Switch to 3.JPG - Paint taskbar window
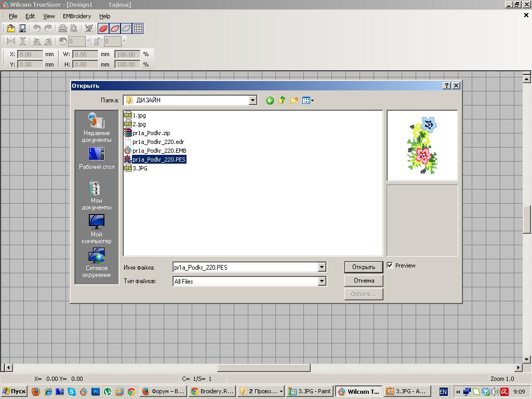 (310, 392)
